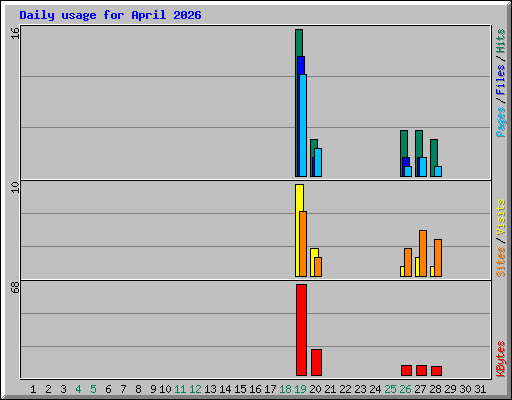
Task: Click day 19 on the x-axis
Action: pyautogui.click(x=300, y=389)
